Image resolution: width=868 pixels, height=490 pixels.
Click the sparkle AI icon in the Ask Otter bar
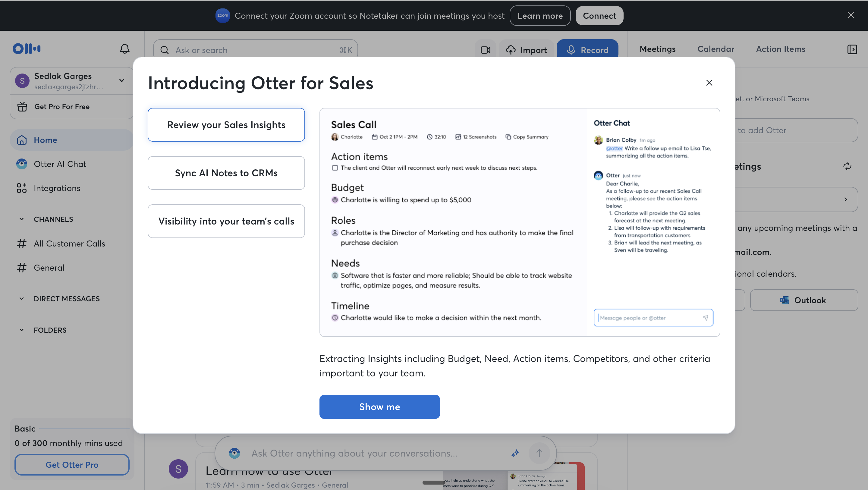point(515,453)
